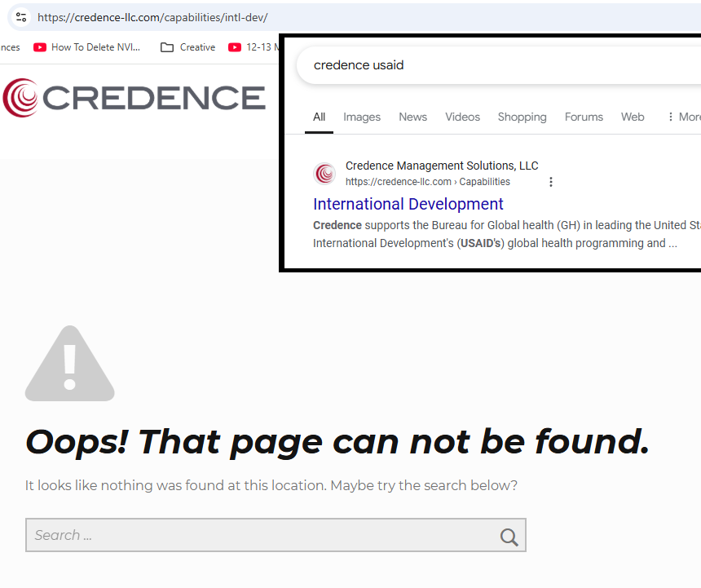Viewport: 701px width, 588px height.
Task: Open the Creative bookmarks folder
Action: click(x=187, y=47)
